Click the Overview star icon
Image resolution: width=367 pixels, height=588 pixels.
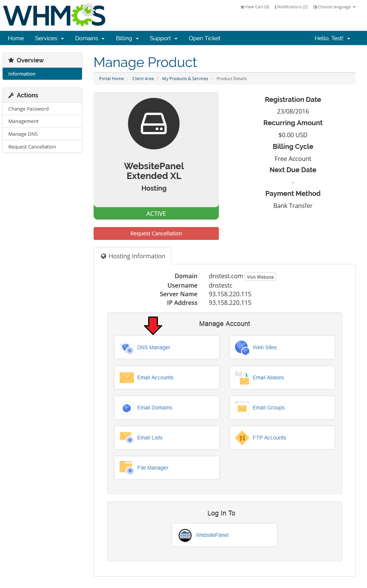click(x=11, y=60)
